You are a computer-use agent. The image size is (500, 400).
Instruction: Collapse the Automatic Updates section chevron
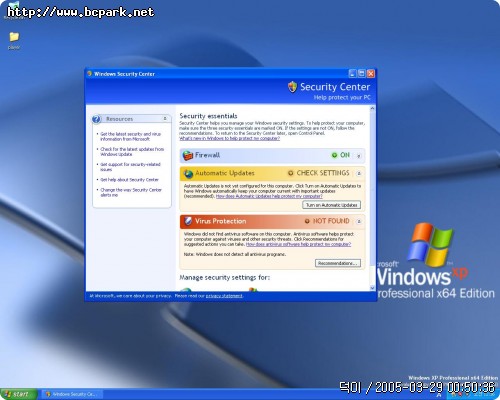pos(359,173)
